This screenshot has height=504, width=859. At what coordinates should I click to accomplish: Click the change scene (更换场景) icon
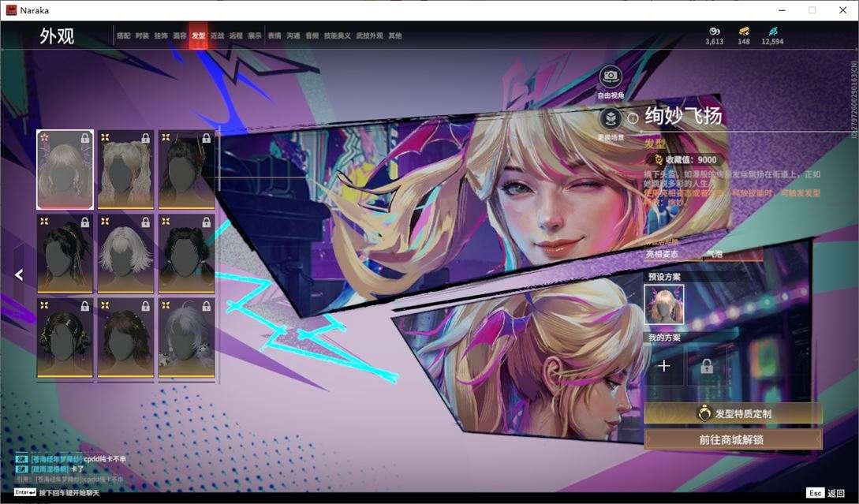coord(611,118)
